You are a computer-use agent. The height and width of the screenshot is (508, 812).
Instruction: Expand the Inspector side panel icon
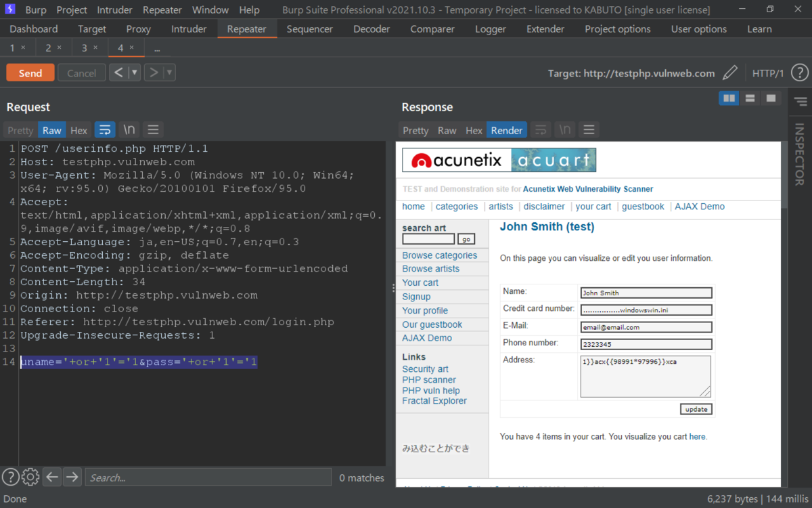click(x=800, y=102)
